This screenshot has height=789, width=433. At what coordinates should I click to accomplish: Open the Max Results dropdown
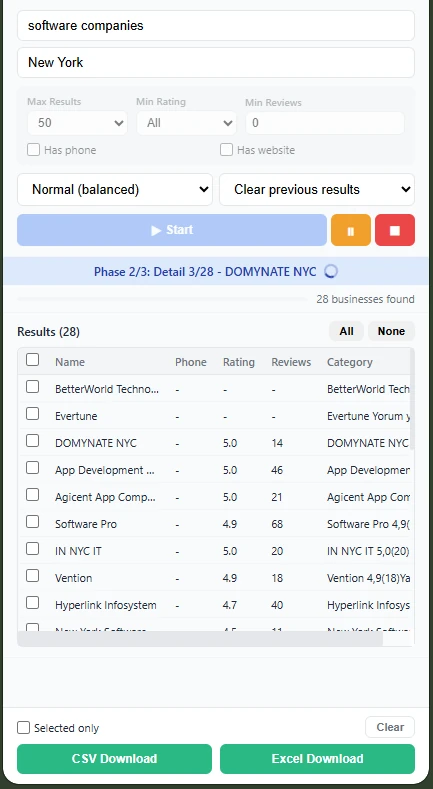click(77, 123)
